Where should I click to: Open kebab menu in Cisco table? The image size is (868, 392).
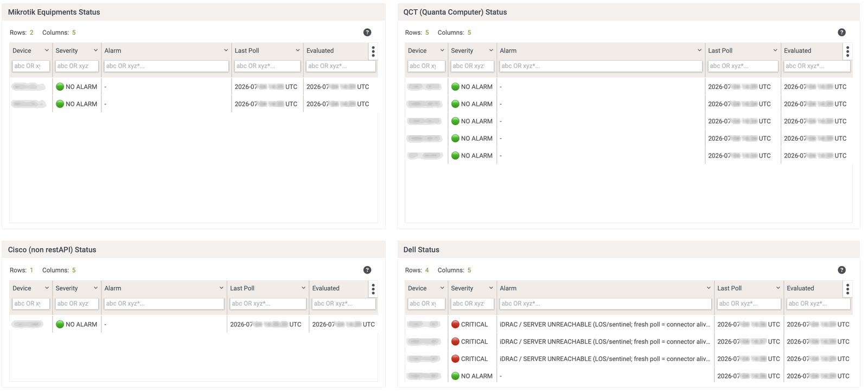pyautogui.click(x=373, y=289)
